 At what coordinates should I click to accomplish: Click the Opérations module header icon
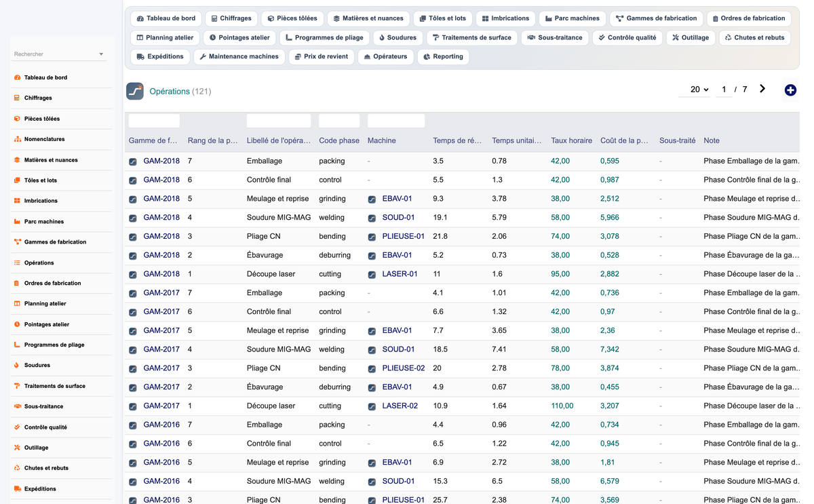point(135,91)
